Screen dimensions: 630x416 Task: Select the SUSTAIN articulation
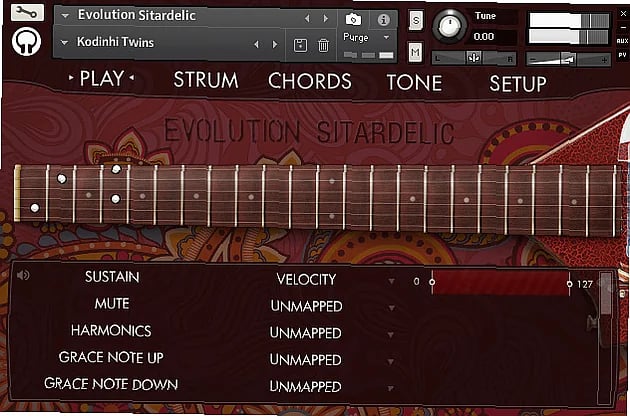[x=112, y=277]
